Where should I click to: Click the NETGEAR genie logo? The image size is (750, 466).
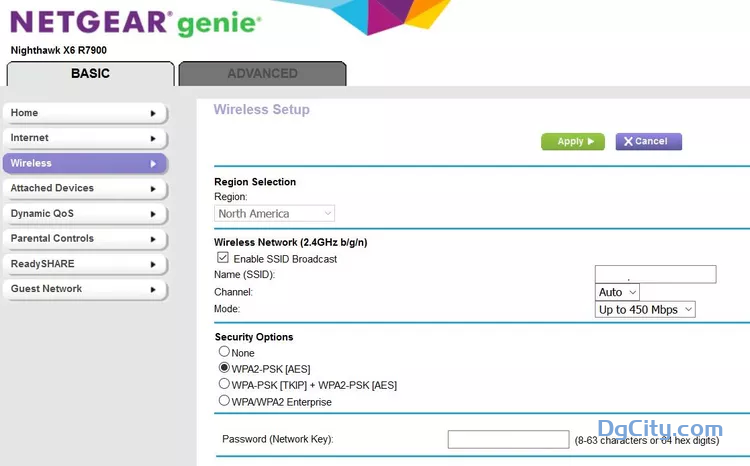click(136, 22)
